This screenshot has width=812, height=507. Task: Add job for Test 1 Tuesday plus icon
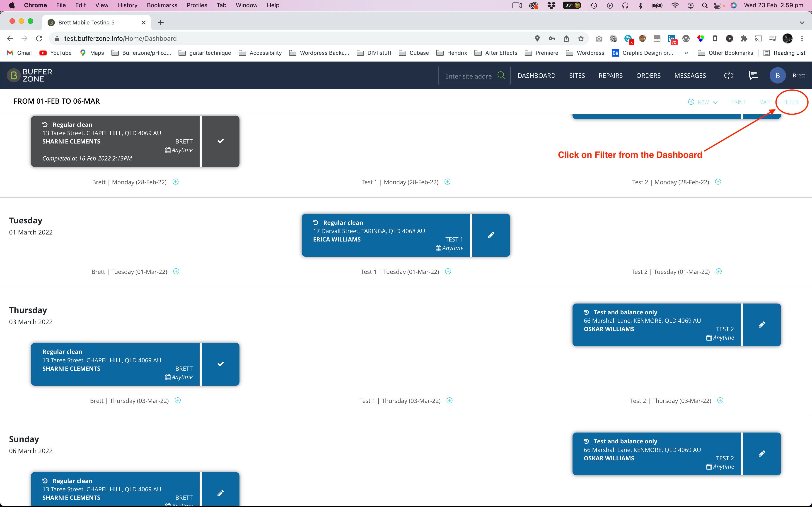tap(448, 271)
